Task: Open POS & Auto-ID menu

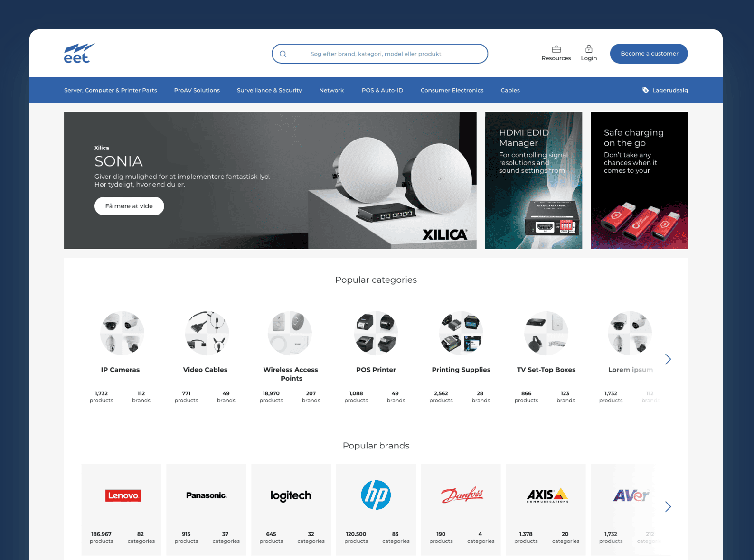Action: pyautogui.click(x=382, y=90)
